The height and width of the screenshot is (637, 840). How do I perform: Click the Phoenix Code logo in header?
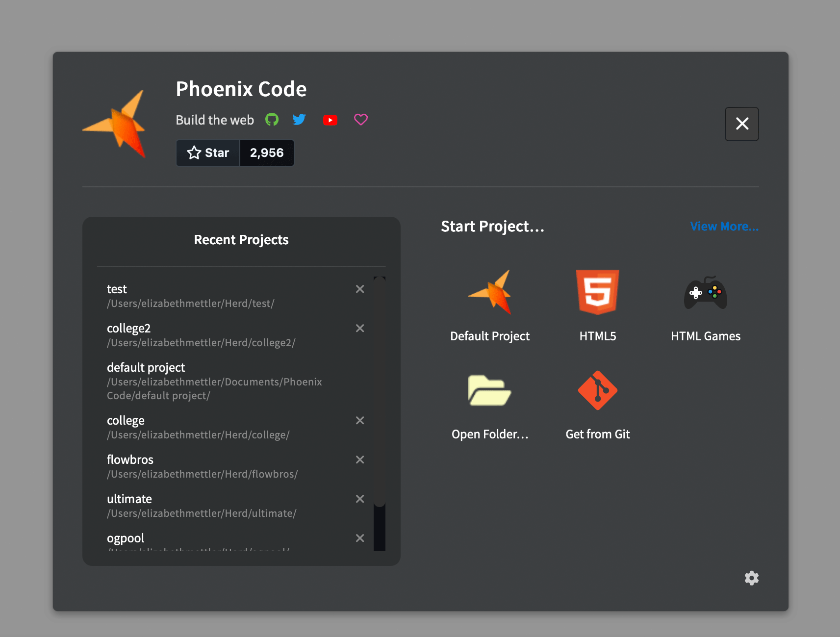[x=115, y=124]
